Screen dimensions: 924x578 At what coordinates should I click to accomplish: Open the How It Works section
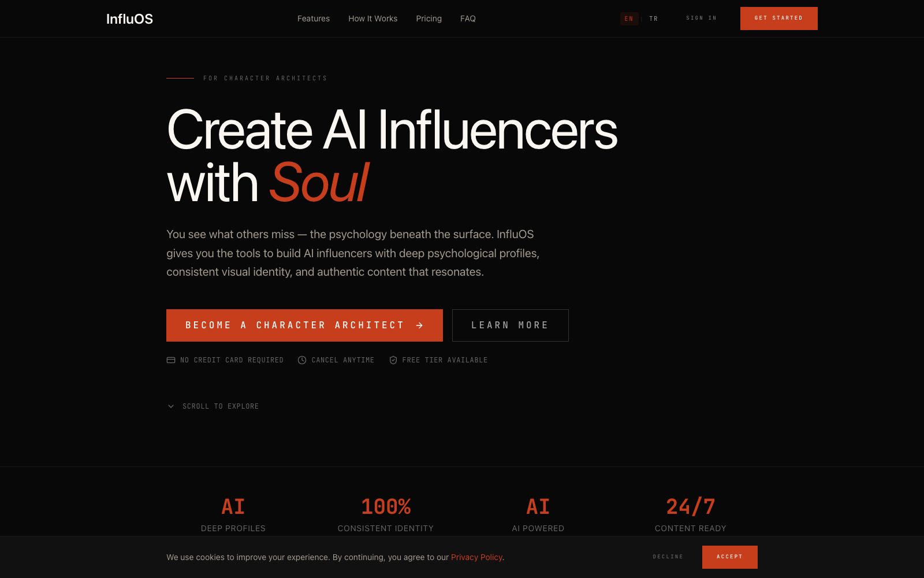[372, 18]
